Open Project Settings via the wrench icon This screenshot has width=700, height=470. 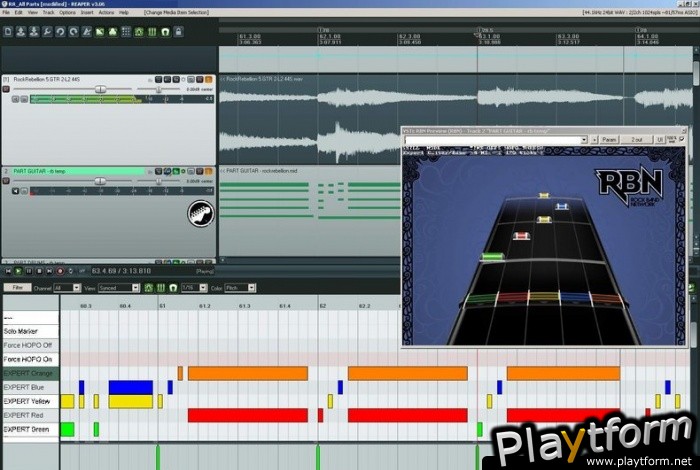pos(47,32)
